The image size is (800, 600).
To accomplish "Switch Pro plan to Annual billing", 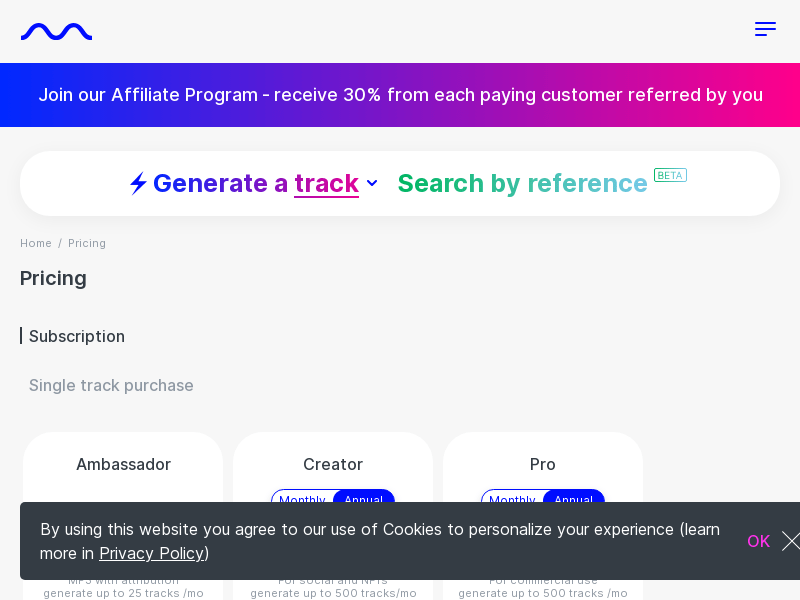I will point(573,496).
